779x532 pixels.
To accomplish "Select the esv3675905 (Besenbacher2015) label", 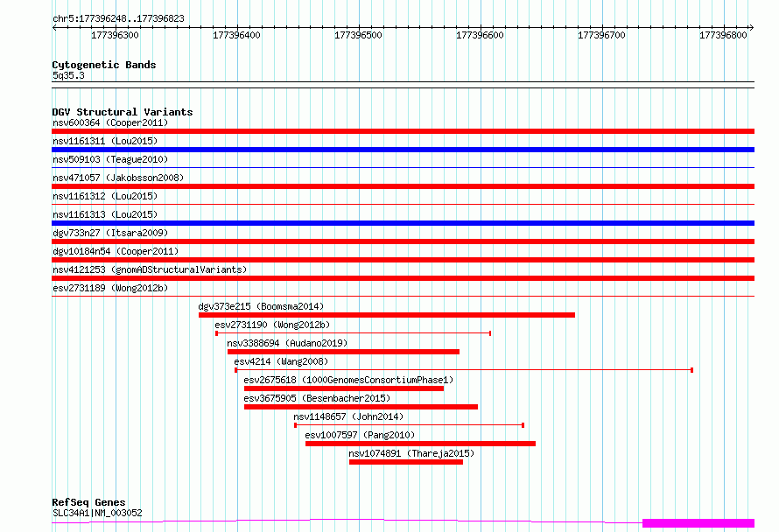I will (317, 398).
